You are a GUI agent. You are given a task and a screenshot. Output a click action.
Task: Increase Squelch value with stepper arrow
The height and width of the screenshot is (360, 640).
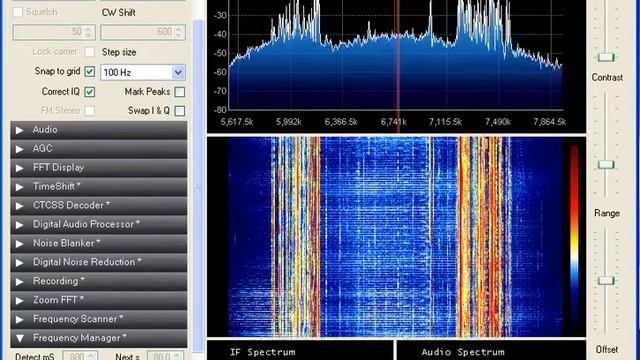[89, 29]
